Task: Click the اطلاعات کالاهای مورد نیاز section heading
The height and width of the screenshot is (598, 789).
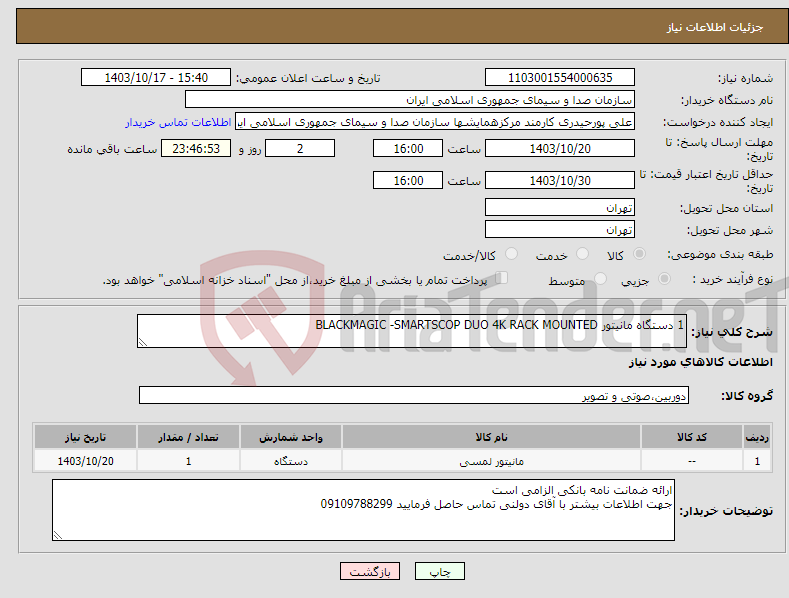Action: [x=700, y=362]
